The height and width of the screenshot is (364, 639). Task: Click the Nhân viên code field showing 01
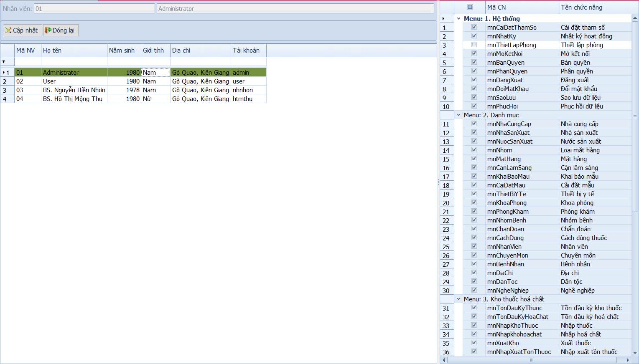click(x=94, y=8)
